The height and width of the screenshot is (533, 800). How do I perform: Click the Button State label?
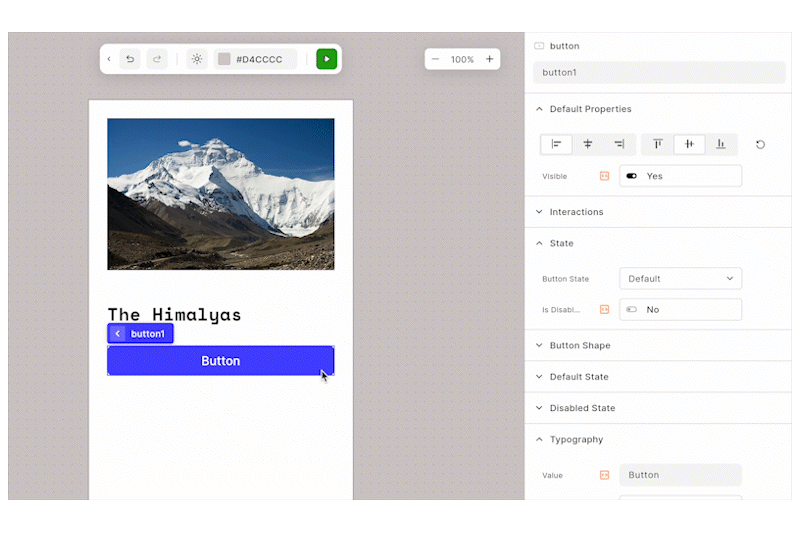click(565, 279)
